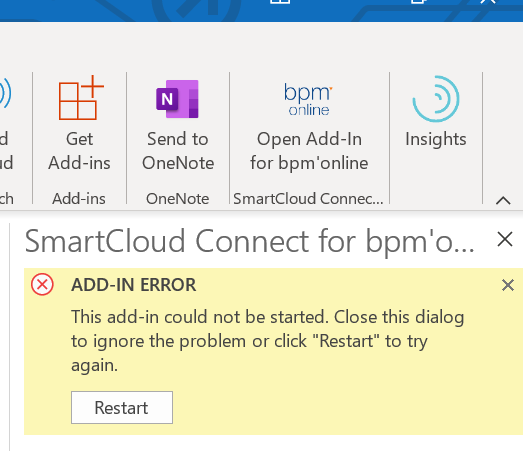This screenshot has width=523, height=451.
Task: Open the Insights circular icon
Action: (436, 99)
